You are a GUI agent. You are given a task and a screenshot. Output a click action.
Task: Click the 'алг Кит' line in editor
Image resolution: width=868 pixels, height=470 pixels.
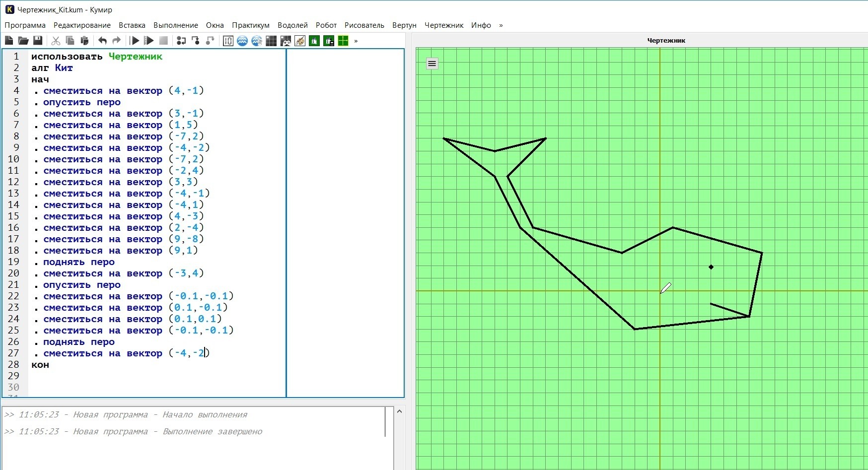pyautogui.click(x=52, y=68)
